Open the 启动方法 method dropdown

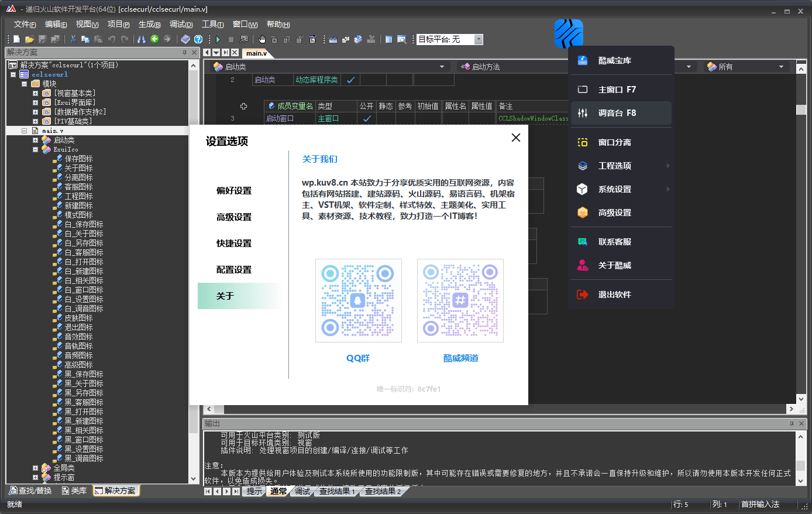689,67
